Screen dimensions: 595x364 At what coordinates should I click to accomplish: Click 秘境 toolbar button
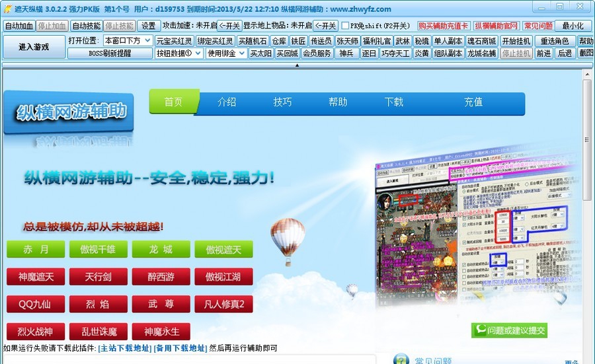(422, 41)
